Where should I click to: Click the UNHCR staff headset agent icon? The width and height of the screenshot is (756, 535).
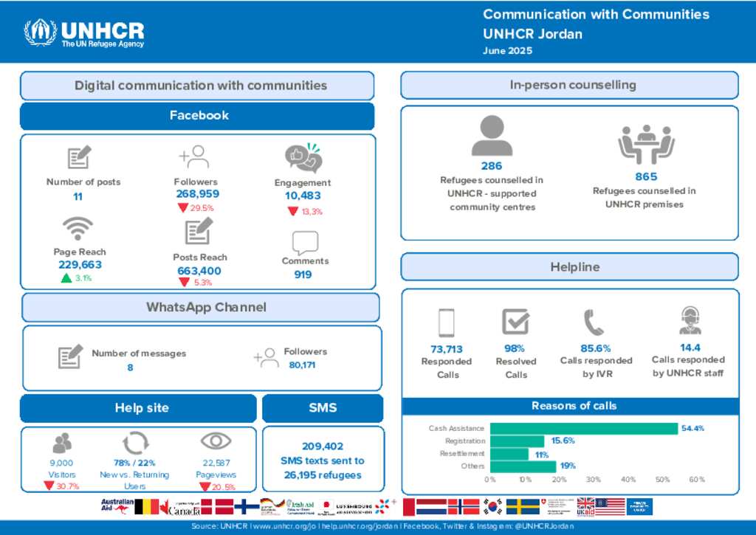pos(690,321)
